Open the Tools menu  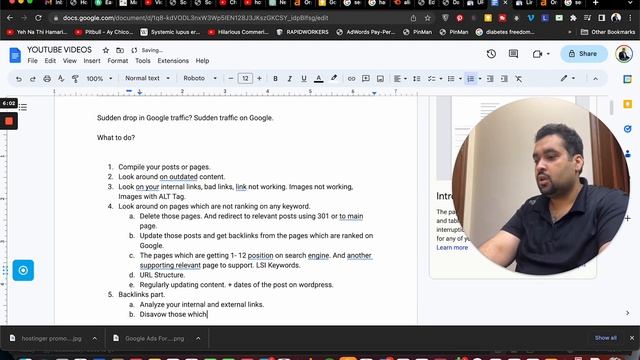(143, 61)
